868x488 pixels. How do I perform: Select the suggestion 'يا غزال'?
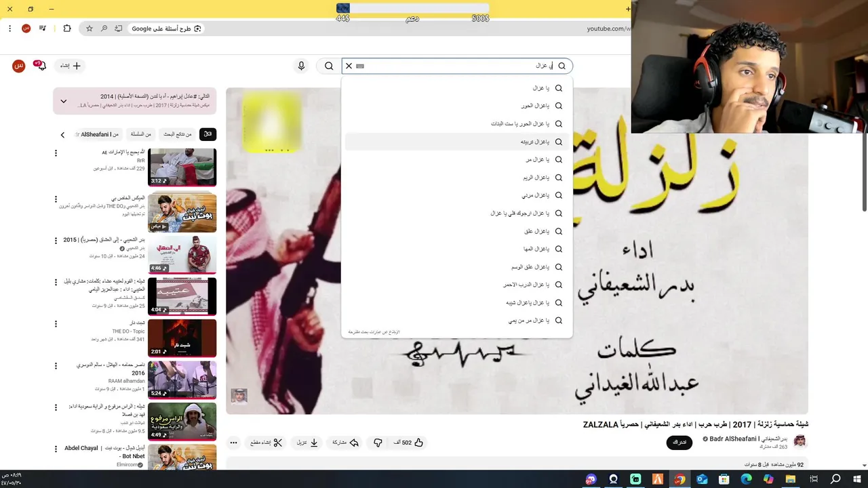(x=457, y=88)
